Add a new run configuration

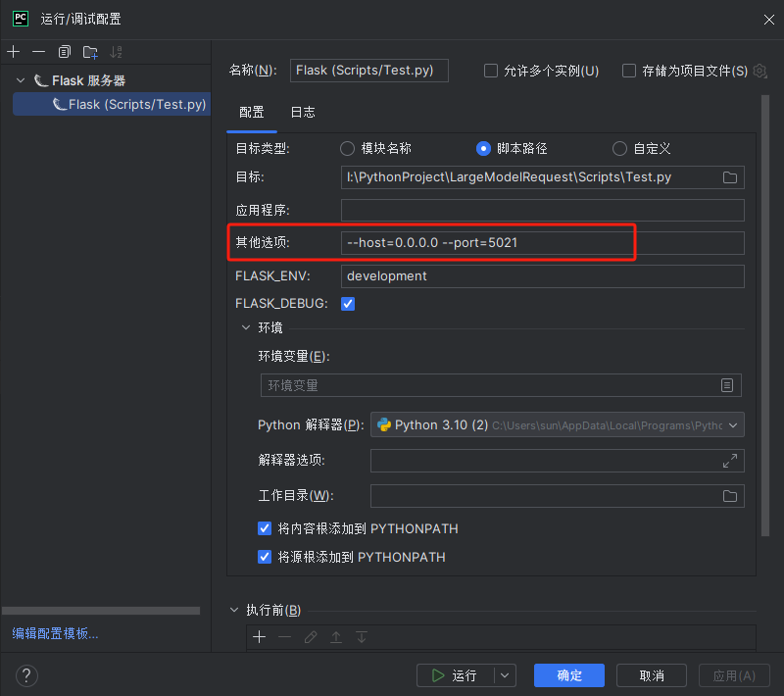click(x=14, y=52)
